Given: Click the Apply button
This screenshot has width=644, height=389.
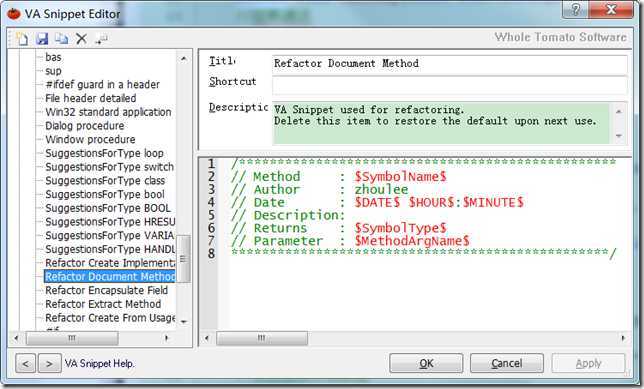Looking at the screenshot, I should click(588, 364).
